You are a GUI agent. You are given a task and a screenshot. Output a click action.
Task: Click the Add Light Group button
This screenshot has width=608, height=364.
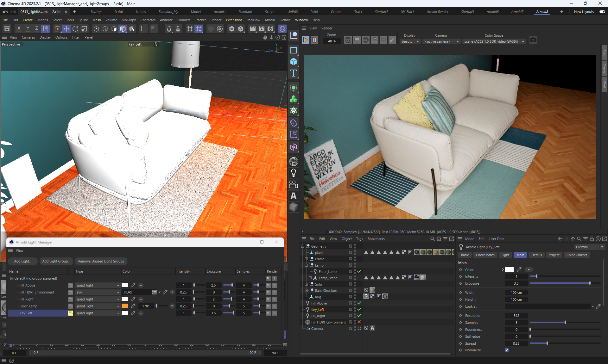click(x=56, y=261)
